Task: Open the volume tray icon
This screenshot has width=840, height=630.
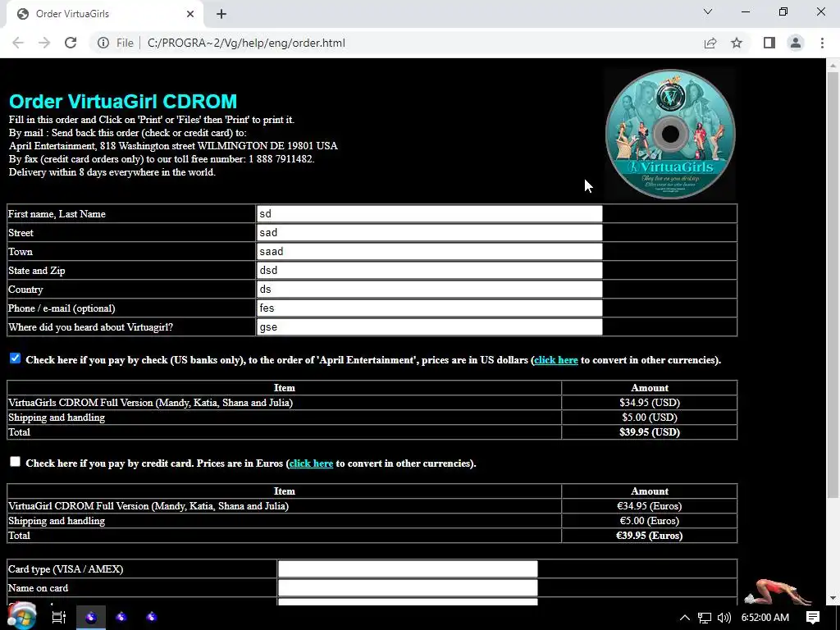Action: pos(724,618)
